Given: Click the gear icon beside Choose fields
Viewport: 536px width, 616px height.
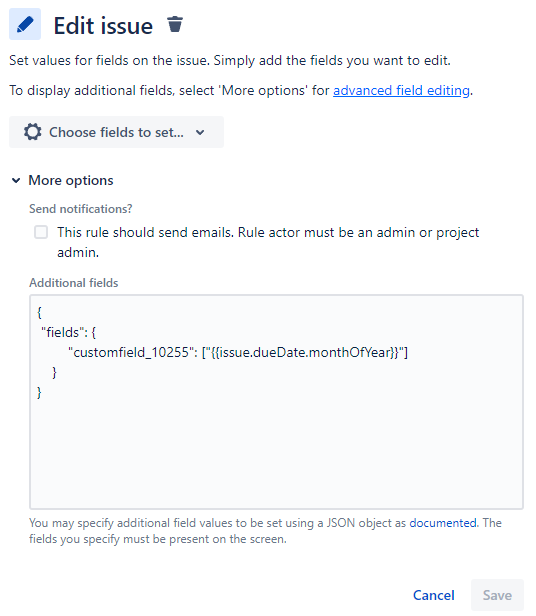Looking at the screenshot, I should point(33,132).
